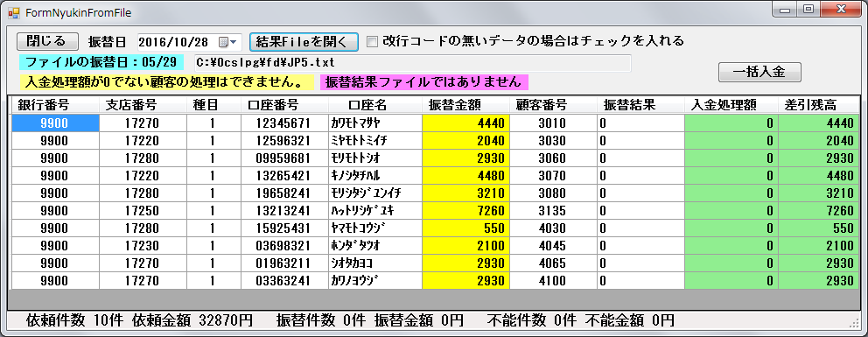This screenshot has height=337, width=868.
Task: Click the 結果Fileを開く button
Action: point(304,41)
